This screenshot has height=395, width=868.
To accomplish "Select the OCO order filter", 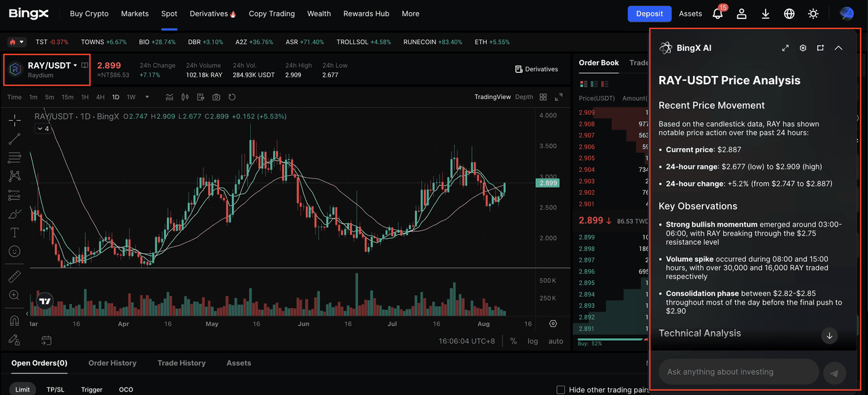I will (x=126, y=390).
